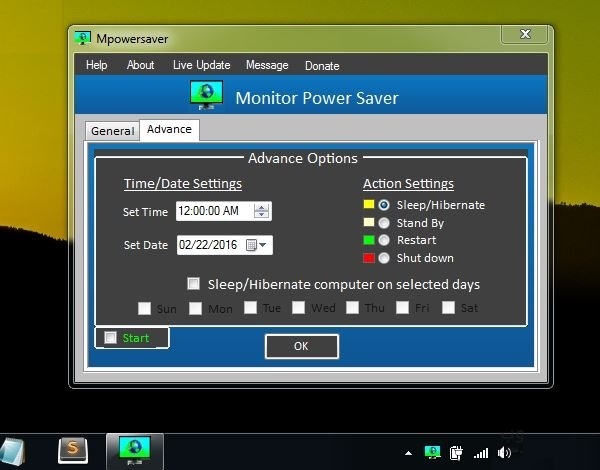Check the Wed day checkbox
This screenshot has height=470, width=600.
[298, 308]
